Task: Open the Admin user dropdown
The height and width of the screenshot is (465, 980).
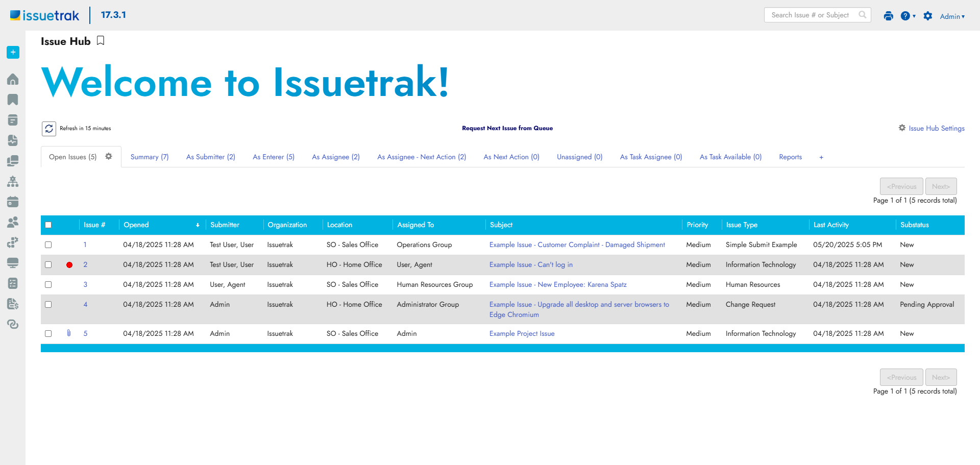Action: click(x=952, y=16)
